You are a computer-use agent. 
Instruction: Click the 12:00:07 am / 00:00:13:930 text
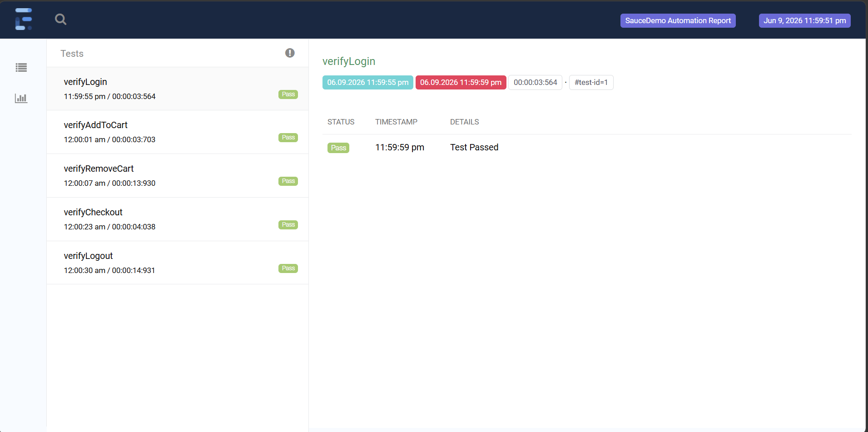(109, 183)
